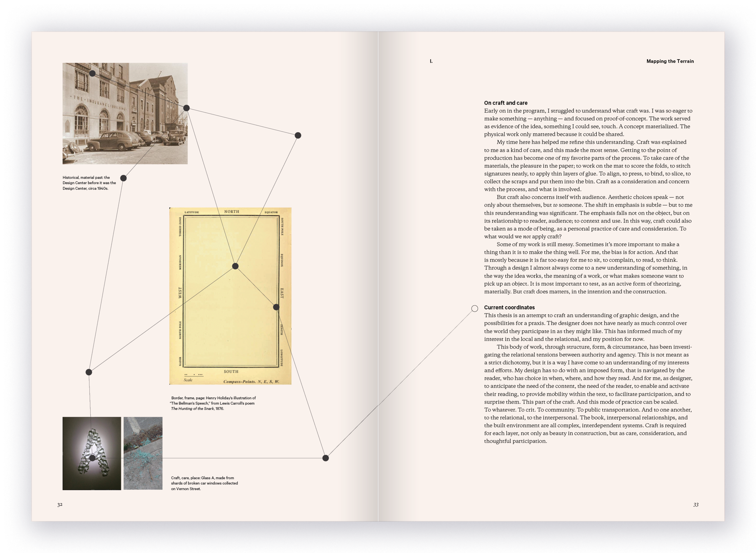Click the node in the center of the yellow map
The width and height of the screenshot is (756, 553).
coord(235,266)
